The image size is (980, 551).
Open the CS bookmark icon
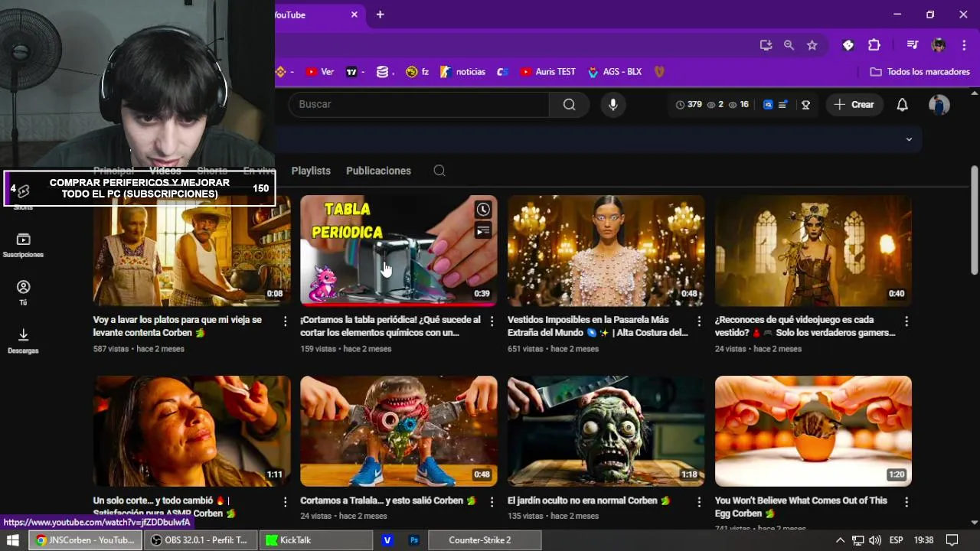tap(502, 72)
